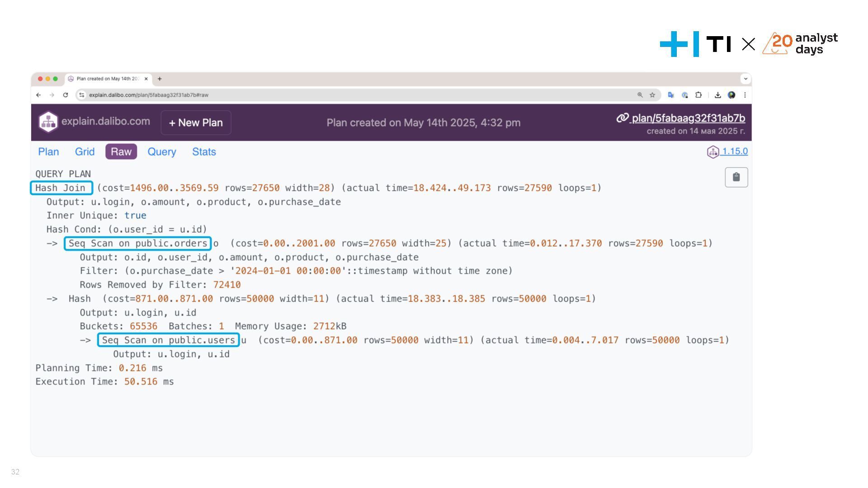Show downloads with download arrow icon
868x488 pixels.
coord(717,95)
